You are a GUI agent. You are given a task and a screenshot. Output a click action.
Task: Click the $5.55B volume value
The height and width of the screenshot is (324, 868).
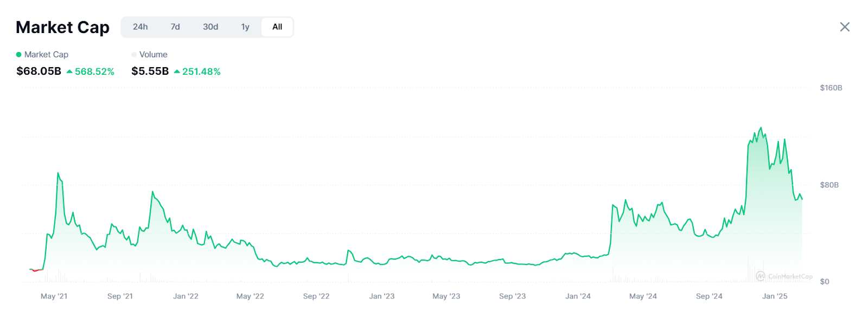pos(150,72)
